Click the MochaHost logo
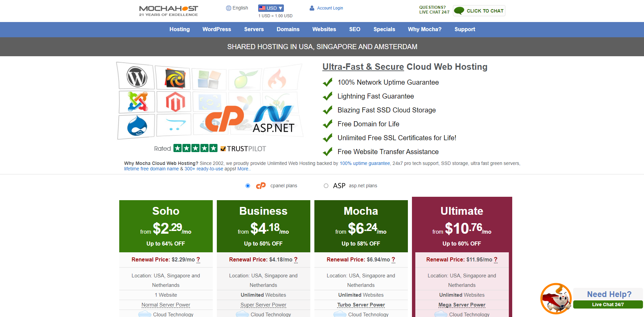 pos(168,10)
